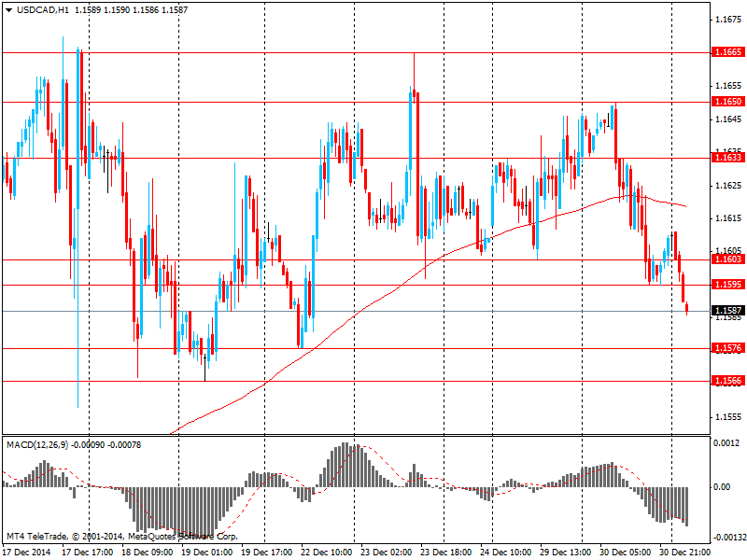This screenshot has width=747, height=560.
Task: Click the MT4 TeleTrade copyright text
Action: coord(121,537)
